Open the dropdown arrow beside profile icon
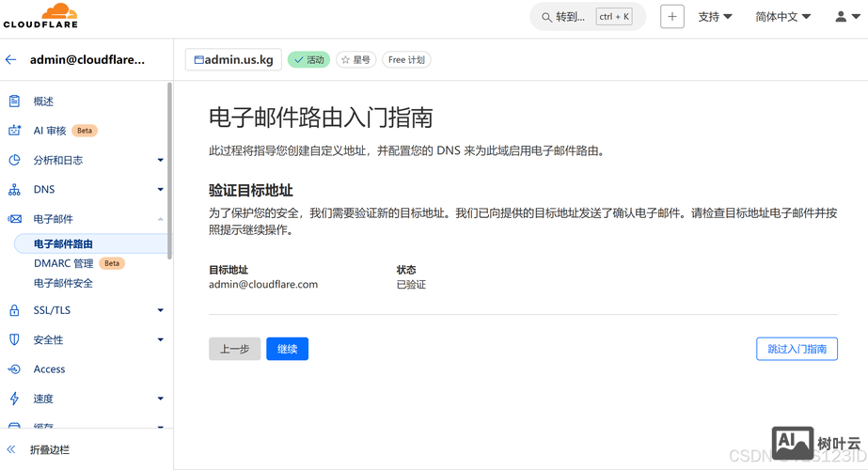Image resolution: width=868 pixels, height=470 pixels. [x=856, y=17]
